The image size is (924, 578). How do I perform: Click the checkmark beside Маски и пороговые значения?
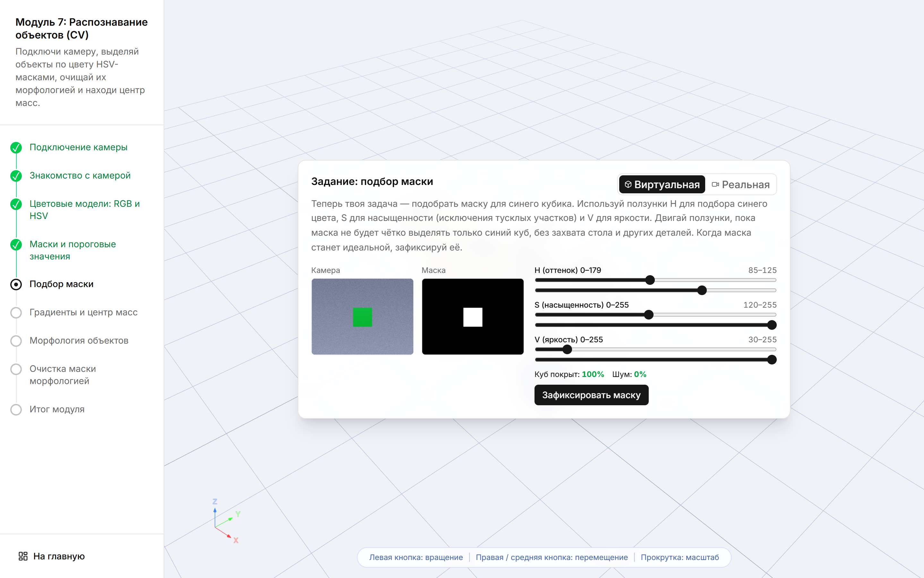point(16,245)
